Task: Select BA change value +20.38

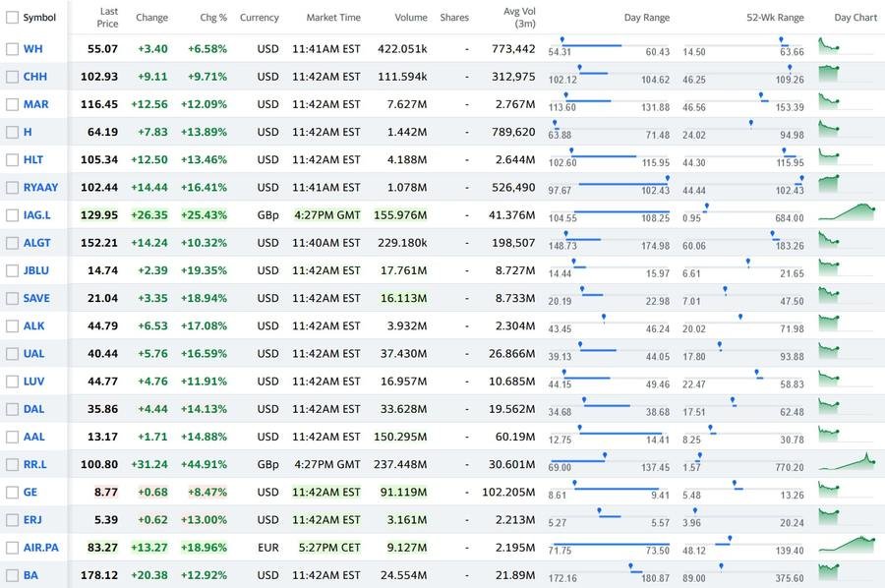Action: [x=149, y=575]
